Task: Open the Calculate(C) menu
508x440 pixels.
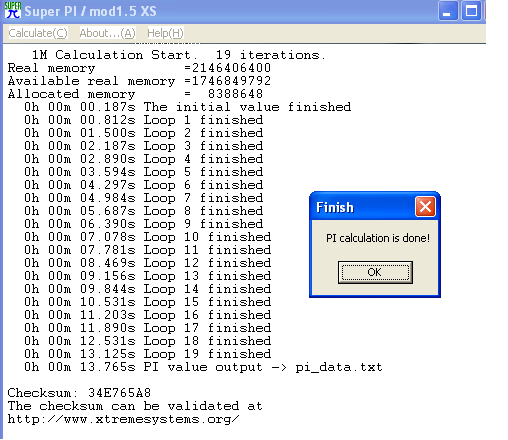Action: (38, 33)
